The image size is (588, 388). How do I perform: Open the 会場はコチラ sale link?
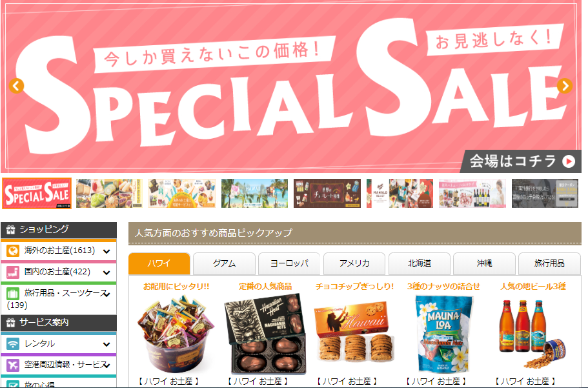tap(522, 161)
